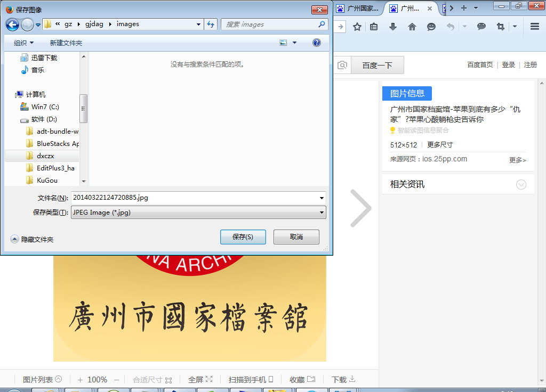The image size is (546, 392).
Task: Open the browser hamburger menu
Action: point(534,27)
